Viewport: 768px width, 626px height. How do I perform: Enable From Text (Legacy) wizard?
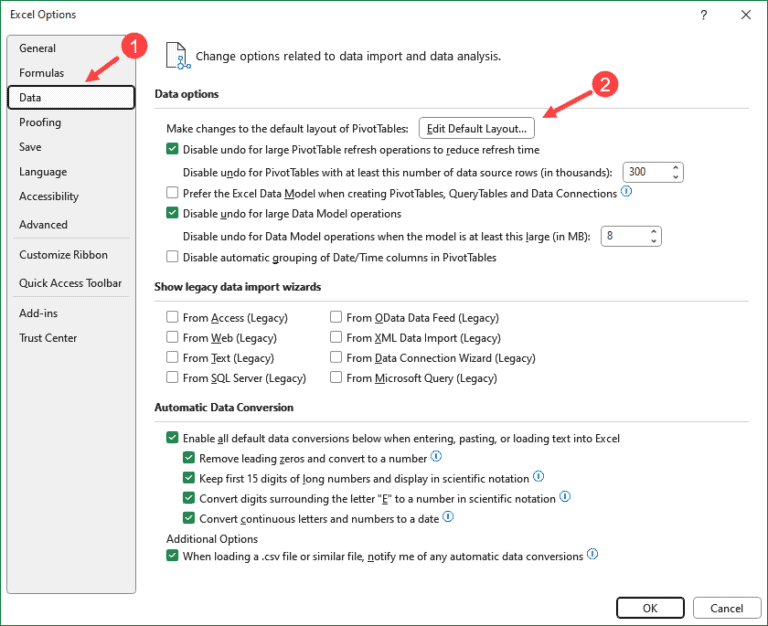click(172, 358)
